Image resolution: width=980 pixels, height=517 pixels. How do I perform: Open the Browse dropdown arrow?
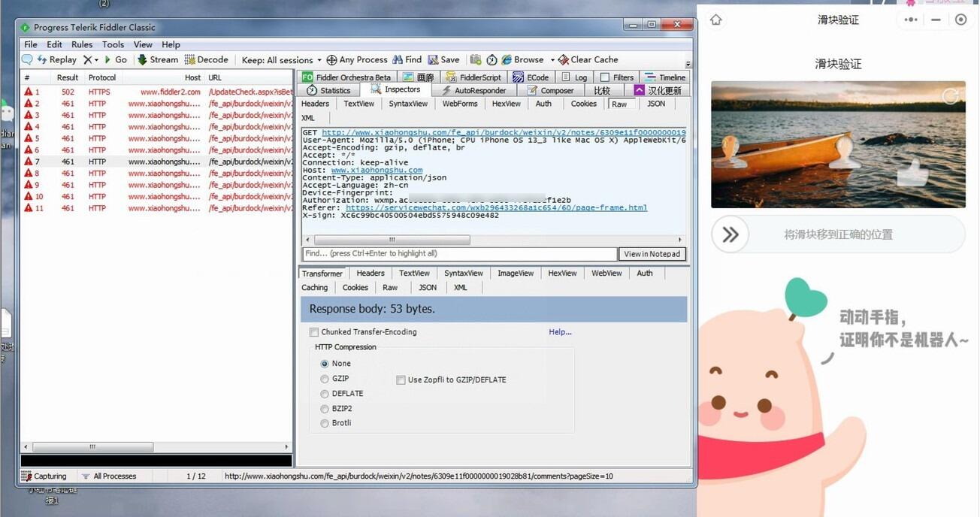[552, 60]
